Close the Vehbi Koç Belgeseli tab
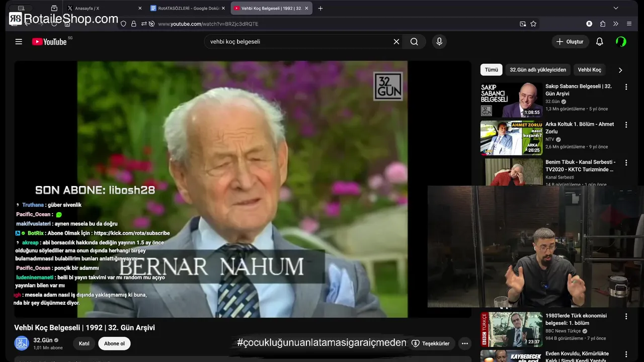Viewport: 644px width, 362px height. pyautogui.click(x=307, y=8)
